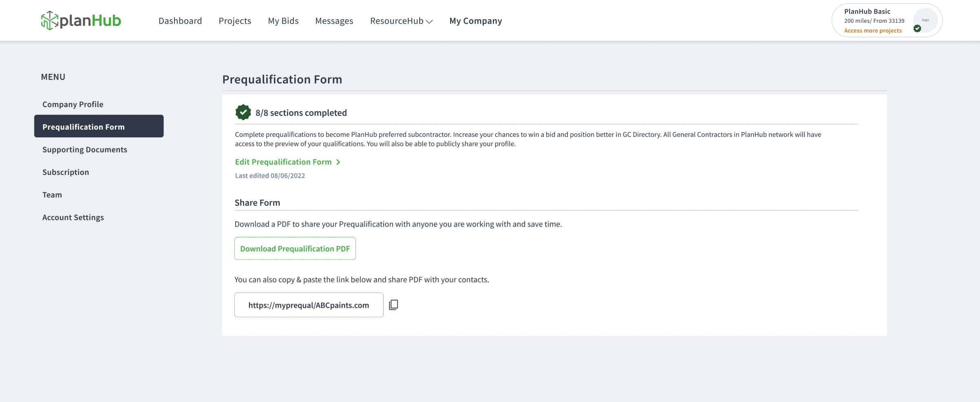Viewport: 980px width, 402px height.
Task: Click the MENU sidebar heading
Action: pyautogui.click(x=53, y=77)
